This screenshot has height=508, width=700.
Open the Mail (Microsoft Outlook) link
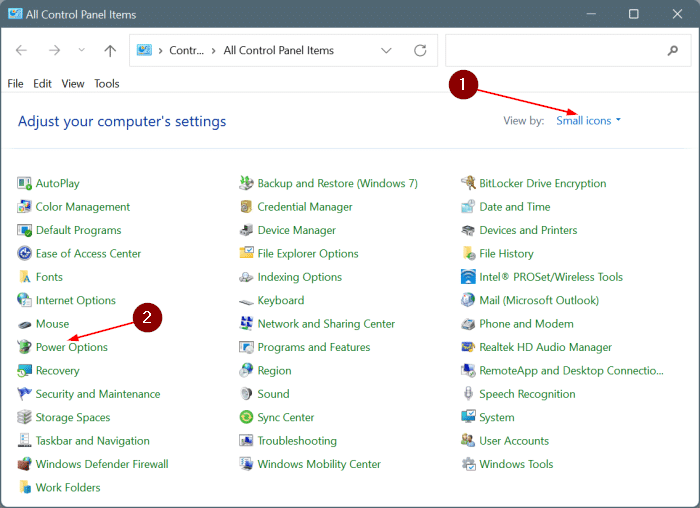539,300
